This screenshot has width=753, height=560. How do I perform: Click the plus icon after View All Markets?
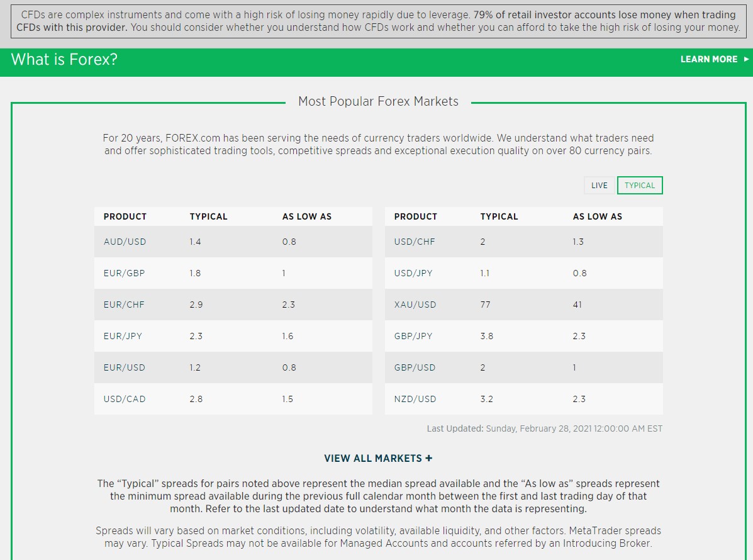(x=428, y=458)
